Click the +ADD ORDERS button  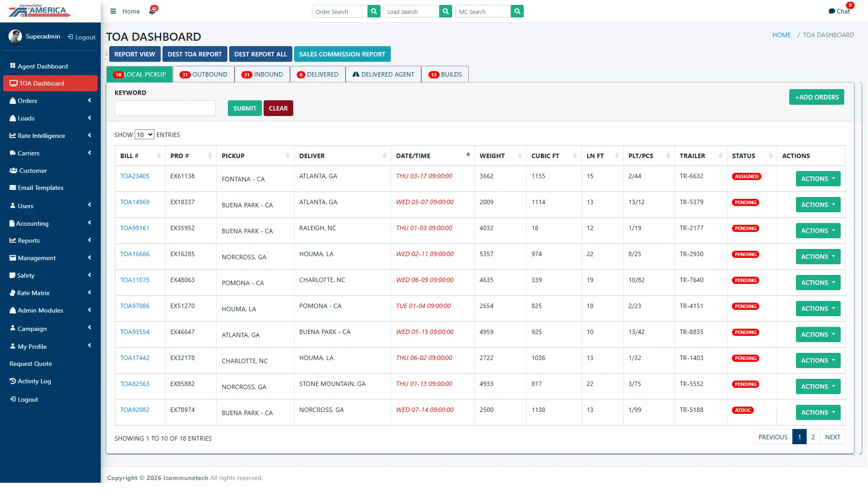coord(817,97)
